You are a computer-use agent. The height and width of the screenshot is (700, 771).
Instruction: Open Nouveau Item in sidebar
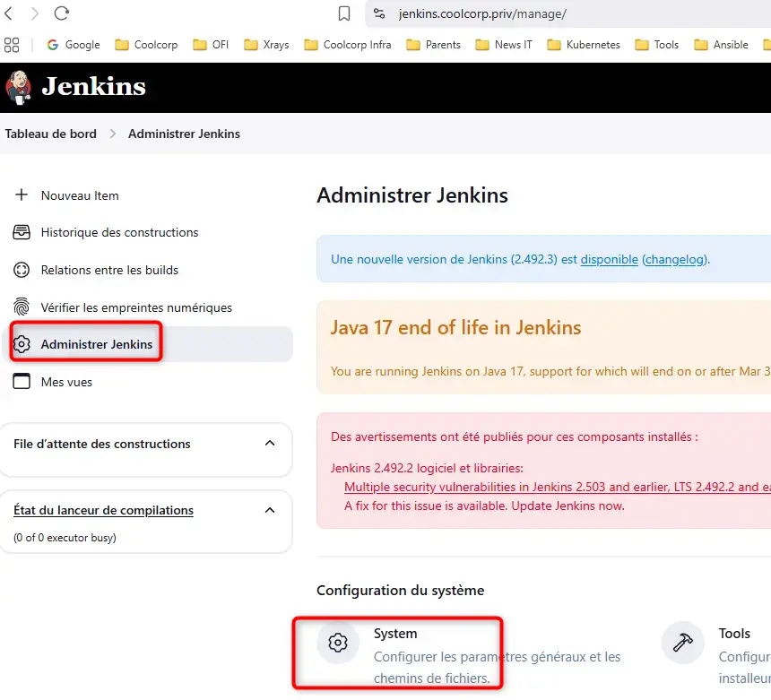pyautogui.click(x=80, y=195)
